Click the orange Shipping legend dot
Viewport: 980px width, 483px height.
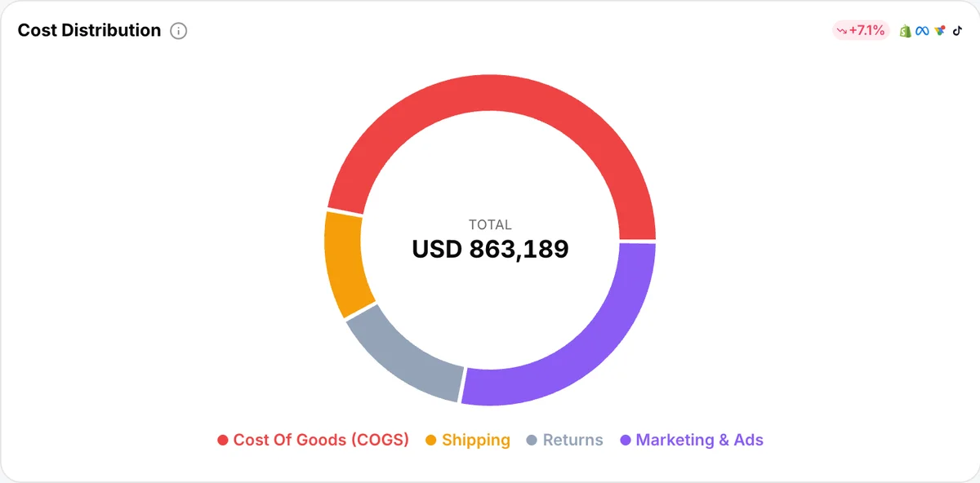point(430,441)
